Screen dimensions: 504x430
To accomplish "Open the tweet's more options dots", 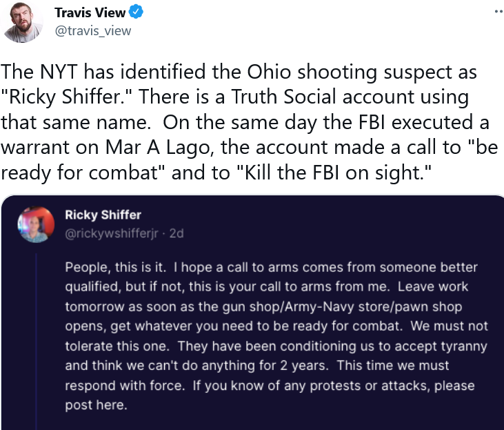I will [x=498, y=12].
